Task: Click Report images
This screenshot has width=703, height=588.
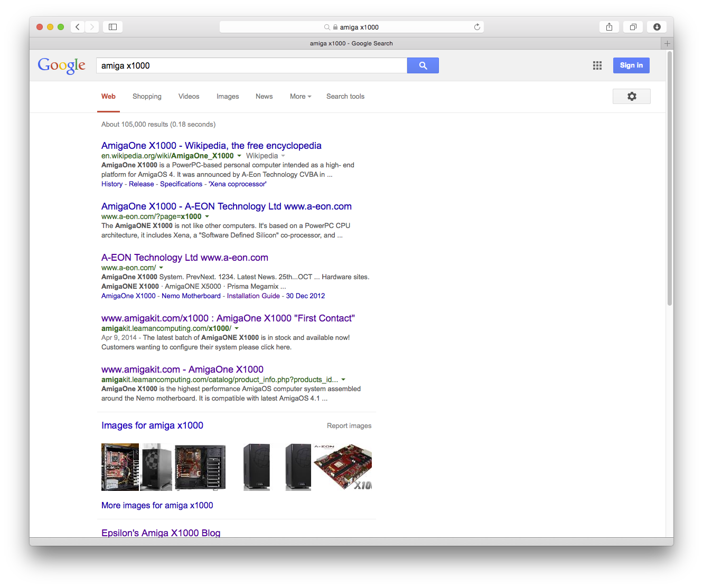Action: (x=349, y=426)
